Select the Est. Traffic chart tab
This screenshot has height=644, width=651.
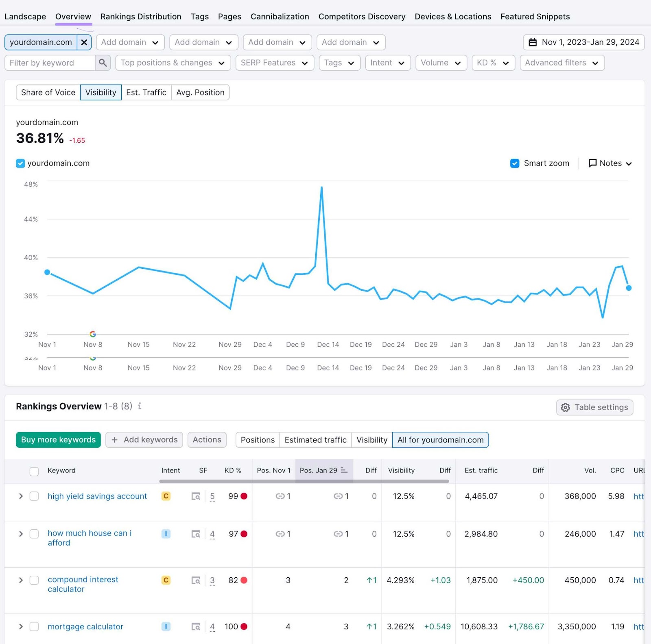[x=146, y=92]
